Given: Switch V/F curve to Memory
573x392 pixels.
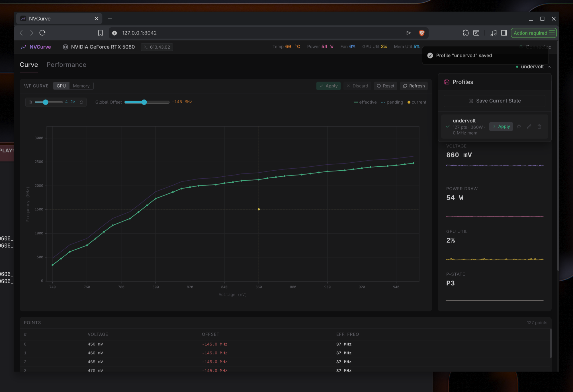Looking at the screenshot, I should [81, 86].
